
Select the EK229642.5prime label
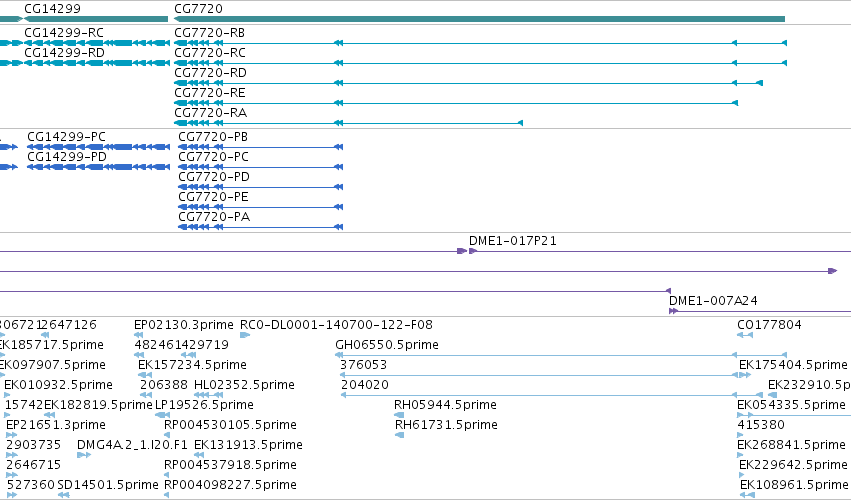coord(793,466)
